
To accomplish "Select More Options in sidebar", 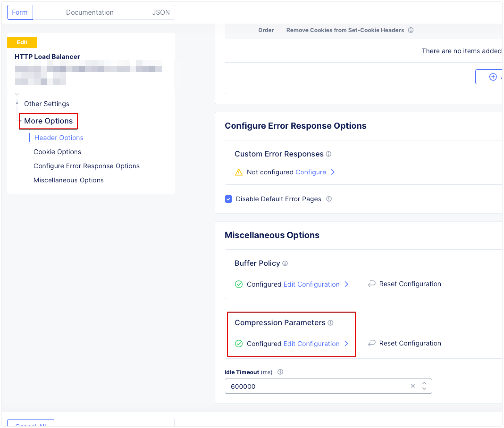I will point(48,121).
